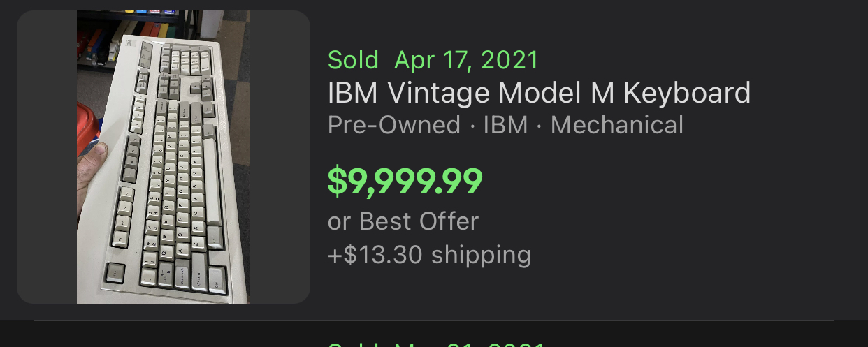Tap the 'Pre-Owned' condition text
Viewport: 868px width, 347px height.
tap(393, 125)
